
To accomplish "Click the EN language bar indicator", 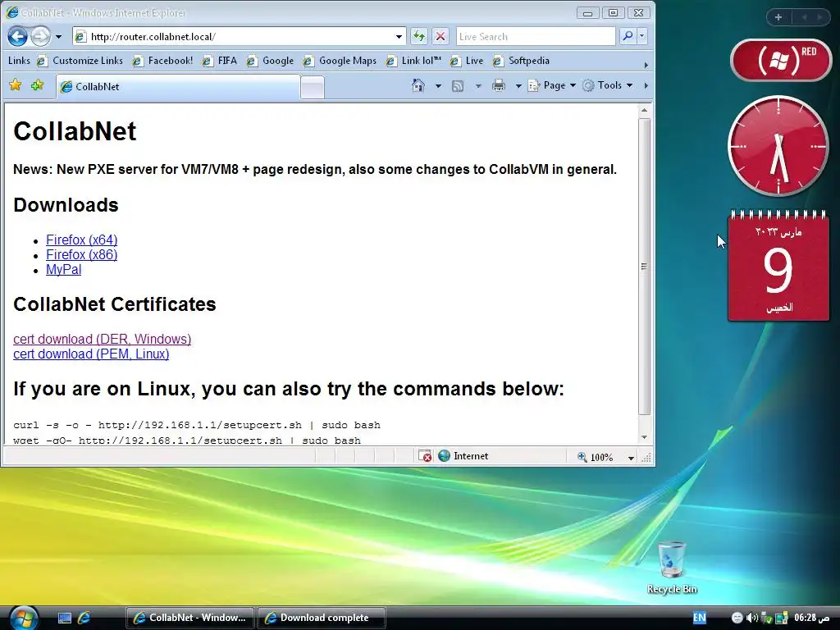I will click(699, 618).
